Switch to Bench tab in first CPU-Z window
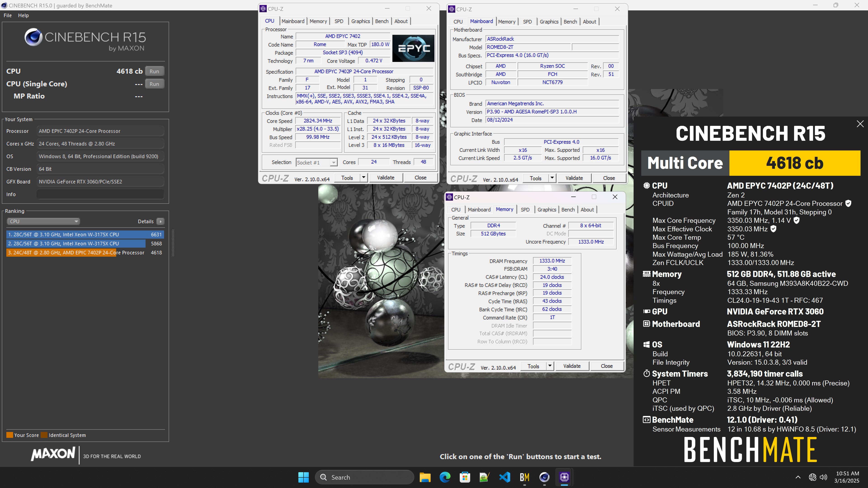Image resolution: width=868 pixels, height=488 pixels. click(382, 21)
